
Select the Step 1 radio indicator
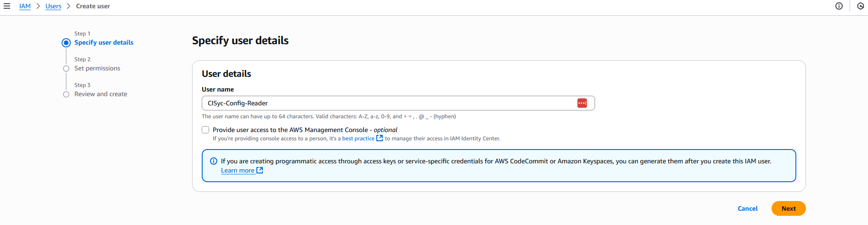pos(66,43)
